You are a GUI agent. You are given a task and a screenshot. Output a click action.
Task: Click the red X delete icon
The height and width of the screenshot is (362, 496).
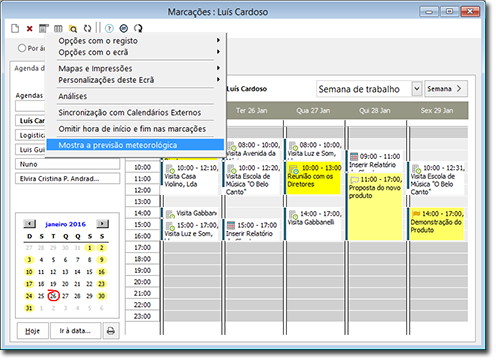30,29
